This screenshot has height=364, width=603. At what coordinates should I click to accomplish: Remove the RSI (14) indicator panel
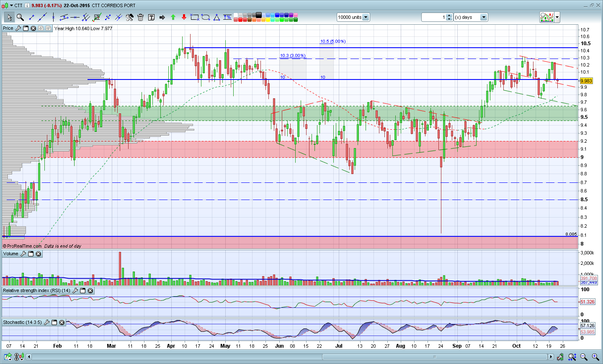90,291
